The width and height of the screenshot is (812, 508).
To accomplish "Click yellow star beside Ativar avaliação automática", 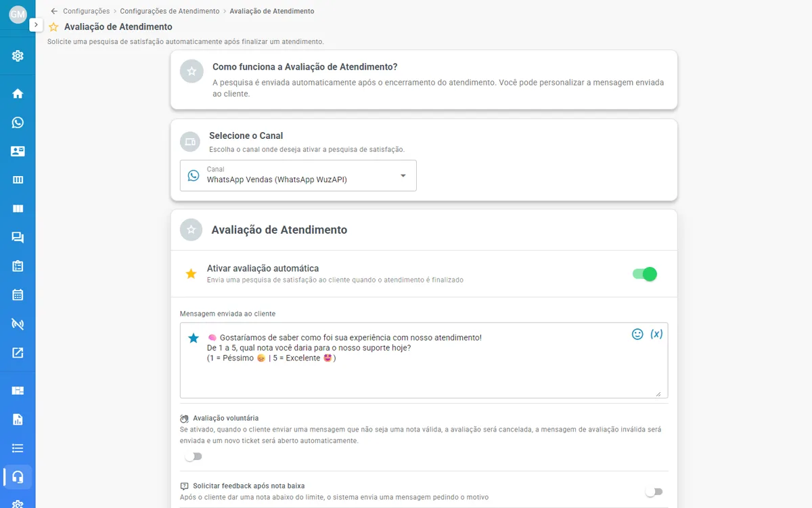I will coord(191,274).
